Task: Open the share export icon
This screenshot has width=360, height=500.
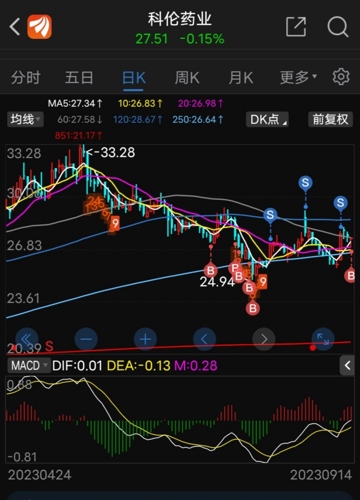Action: pos(296,27)
